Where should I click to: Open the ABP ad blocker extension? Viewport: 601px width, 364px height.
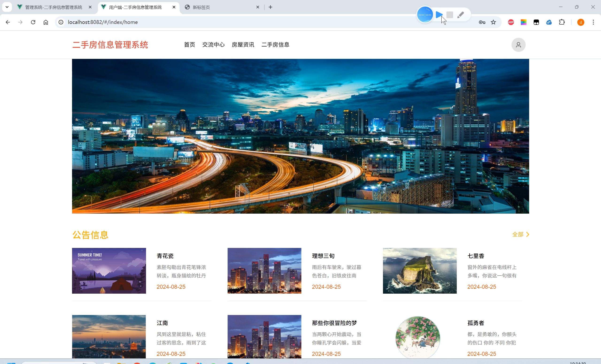[511, 22]
